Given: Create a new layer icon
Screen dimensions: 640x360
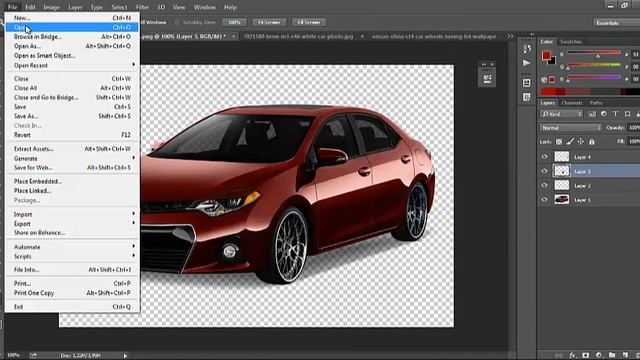Looking at the screenshot, I should (x=625, y=356).
